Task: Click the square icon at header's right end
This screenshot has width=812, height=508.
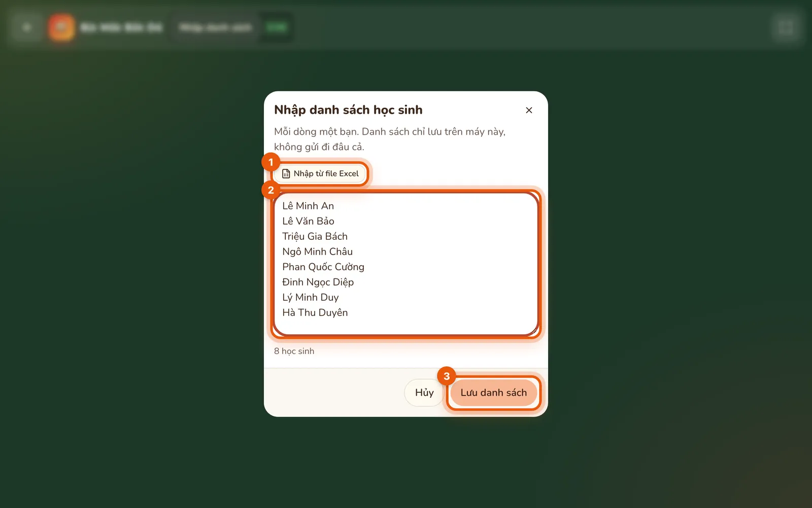Action: click(x=786, y=27)
